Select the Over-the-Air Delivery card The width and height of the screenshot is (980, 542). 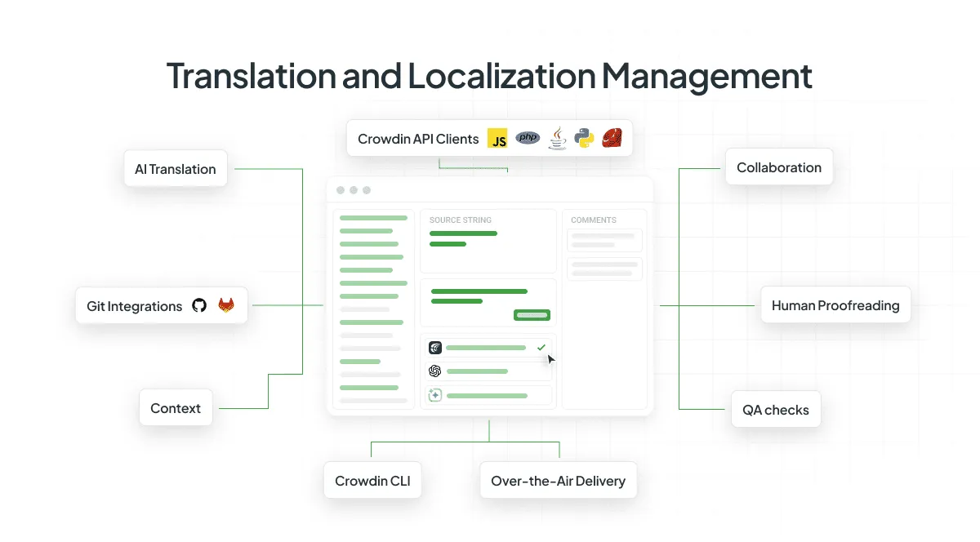pyautogui.click(x=559, y=480)
